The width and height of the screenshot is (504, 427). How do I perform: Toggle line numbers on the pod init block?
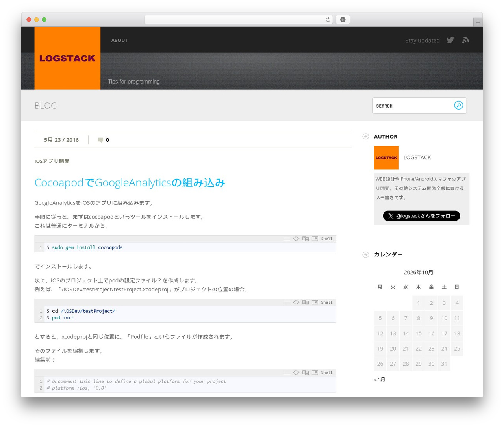[287, 303]
